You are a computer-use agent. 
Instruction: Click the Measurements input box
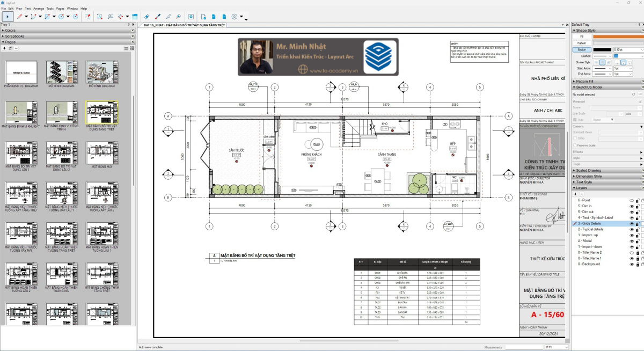(x=524, y=347)
